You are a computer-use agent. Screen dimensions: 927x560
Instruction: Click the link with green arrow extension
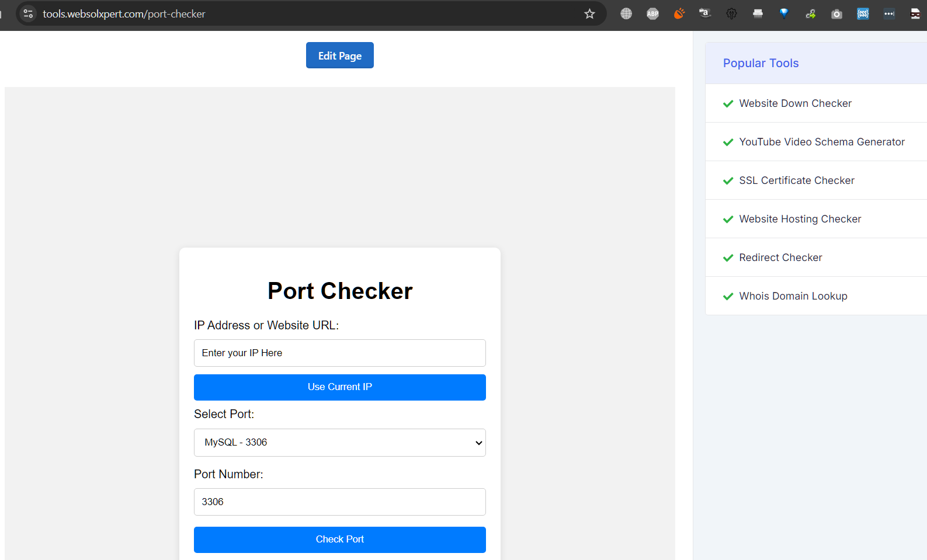(810, 14)
